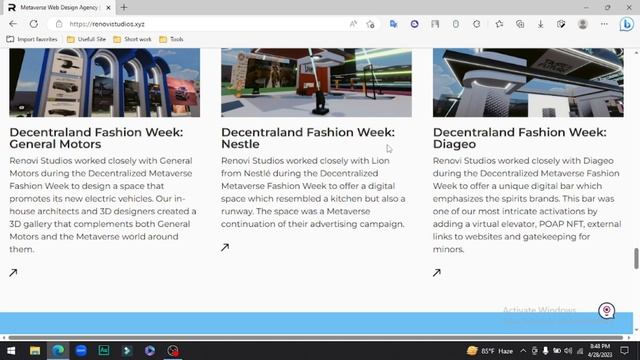Open Adobe After Effects on the taskbar

[x=104, y=351]
